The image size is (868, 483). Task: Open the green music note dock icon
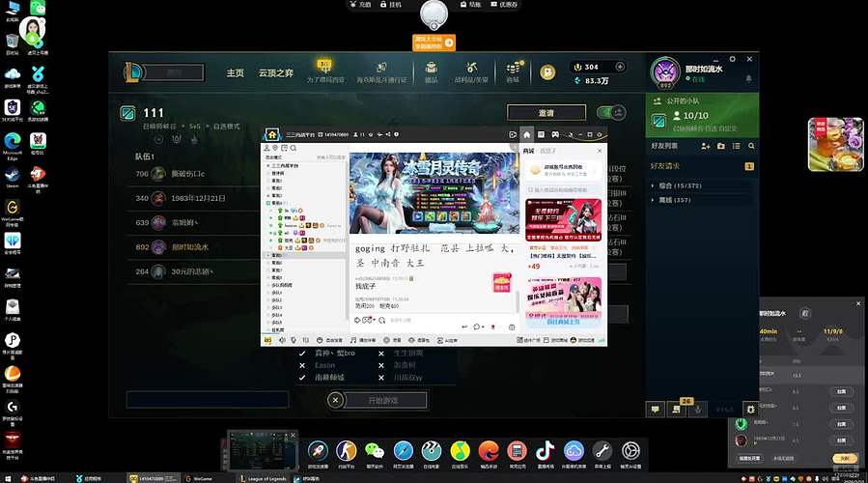[x=460, y=451]
